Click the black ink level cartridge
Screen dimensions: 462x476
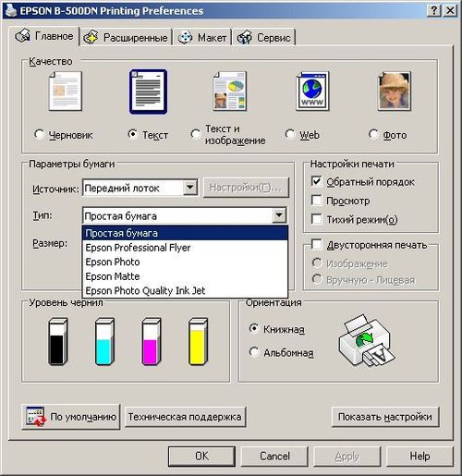[x=57, y=342]
